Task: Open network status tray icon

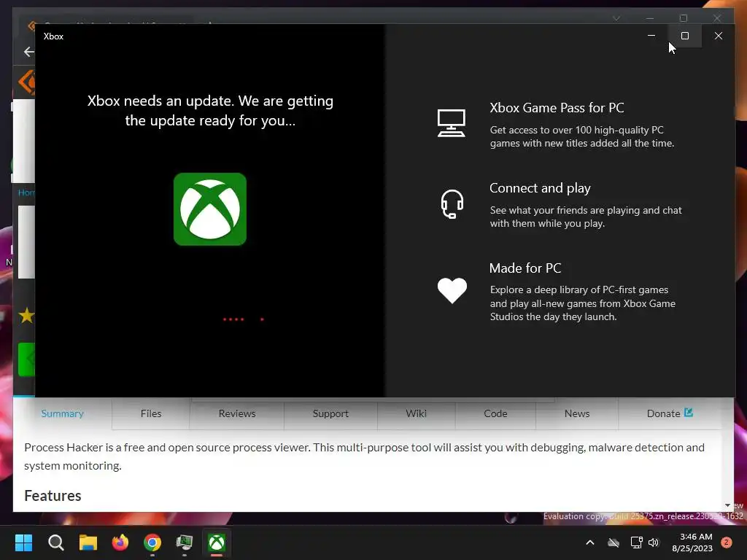Action: (636, 542)
